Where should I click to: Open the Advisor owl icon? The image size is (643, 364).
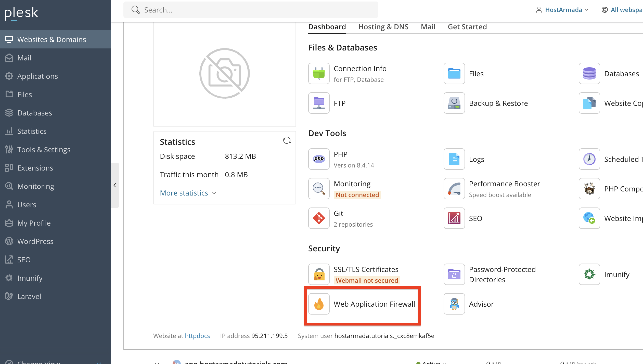click(x=454, y=304)
